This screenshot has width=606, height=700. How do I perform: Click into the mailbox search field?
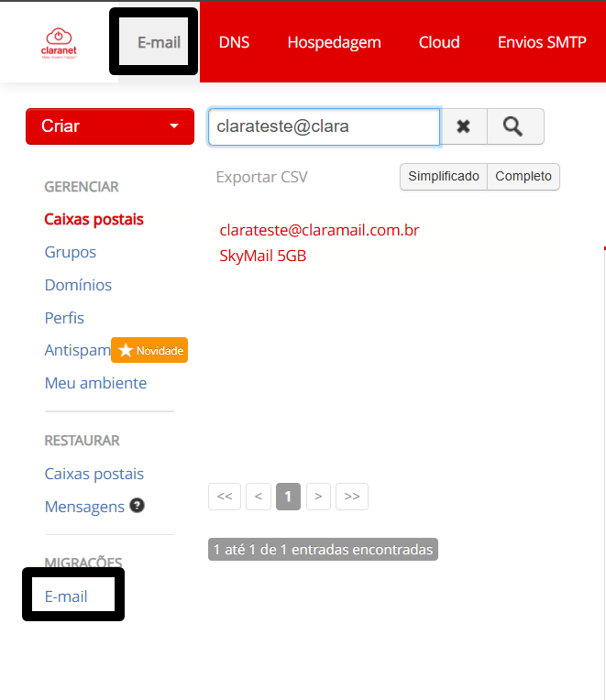pyautogui.click(x=324, y=126)
